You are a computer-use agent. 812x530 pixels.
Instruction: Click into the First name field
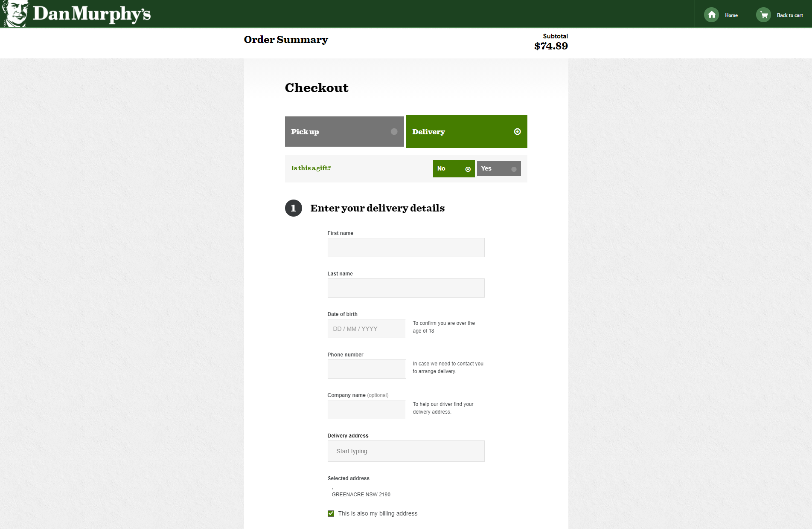click(x=406, y=248)
